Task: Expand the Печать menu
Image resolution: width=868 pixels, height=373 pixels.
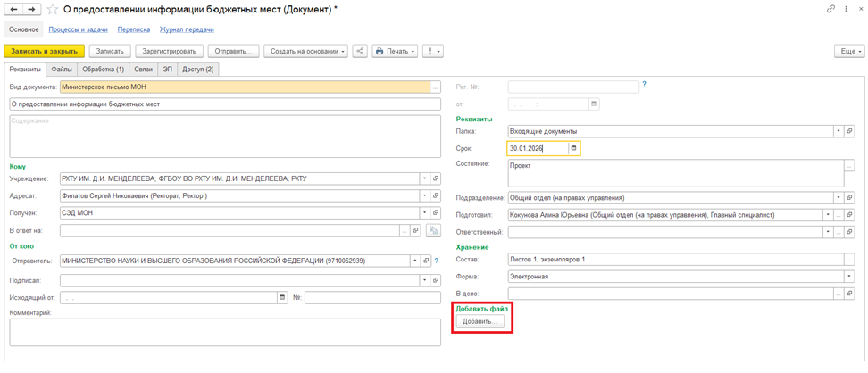Action: [x=395, y=51]
